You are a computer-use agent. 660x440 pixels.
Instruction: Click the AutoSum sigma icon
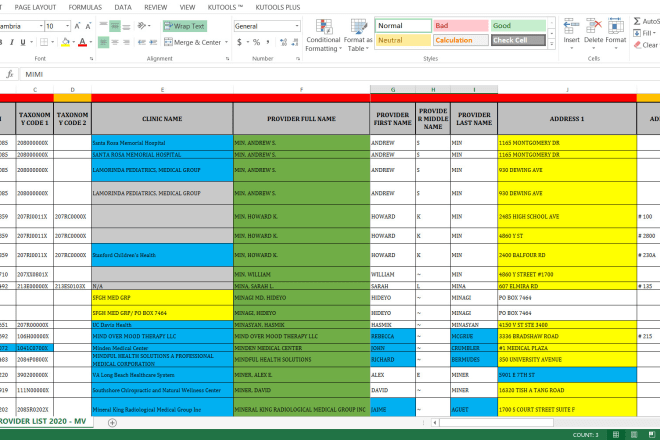[x=637, y=21]
